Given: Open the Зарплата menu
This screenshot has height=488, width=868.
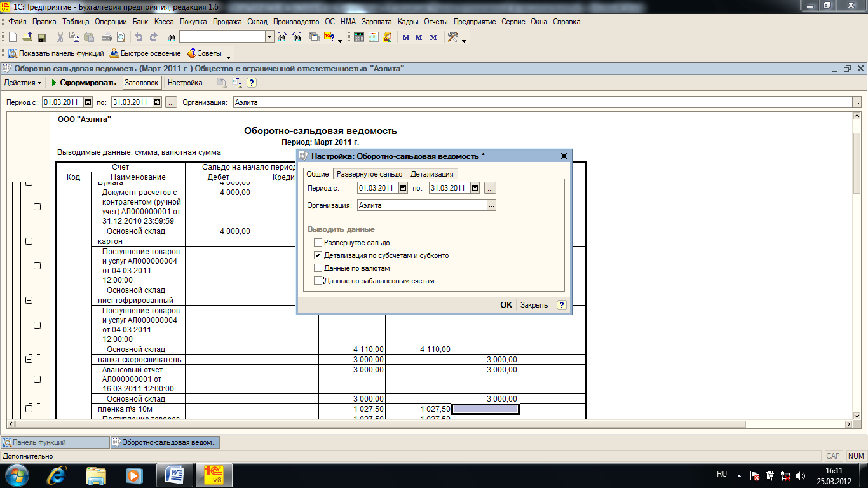Looking at the screenshot, I should pyautogui.click(x=377, y=22).
